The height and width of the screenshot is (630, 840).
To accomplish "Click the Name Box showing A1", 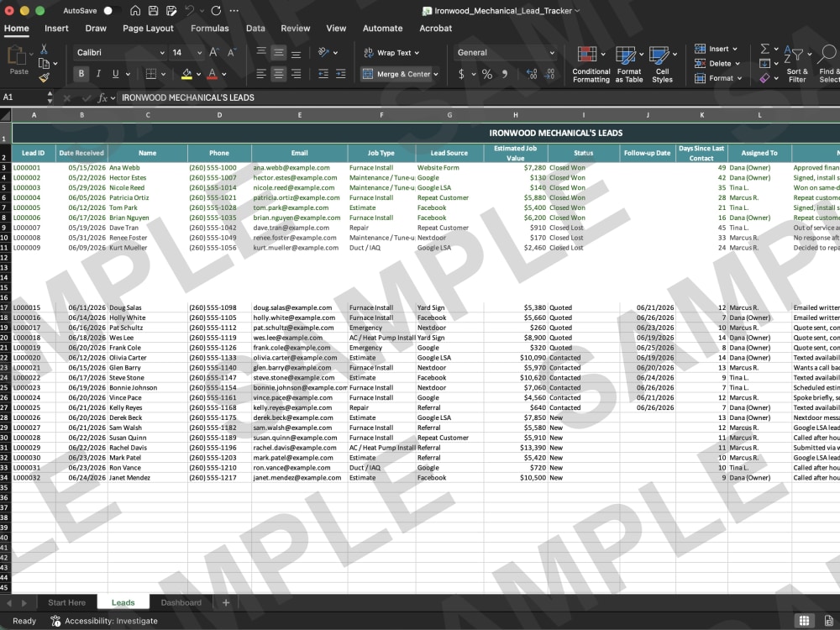I will click(x=24, y=97).
